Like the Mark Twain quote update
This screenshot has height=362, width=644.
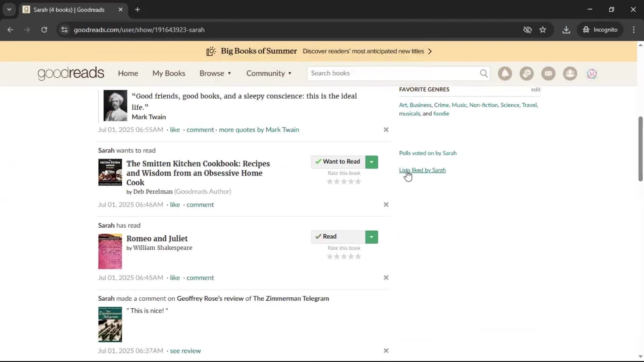[175, 130]
